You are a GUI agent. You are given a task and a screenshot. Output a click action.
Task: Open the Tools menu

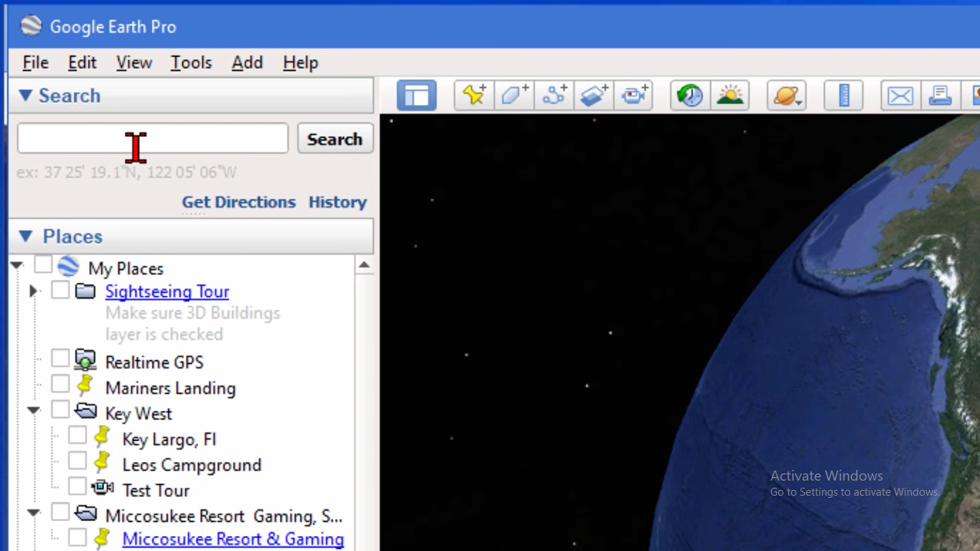click(x=190, y=62)
